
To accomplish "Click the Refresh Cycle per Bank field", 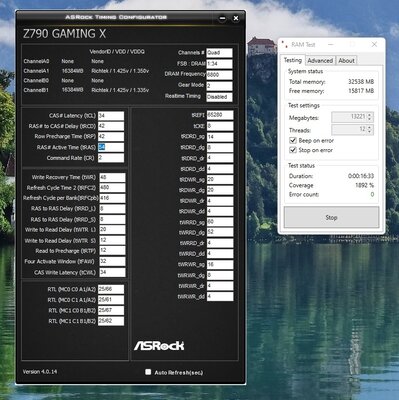I will pos(112,198).
